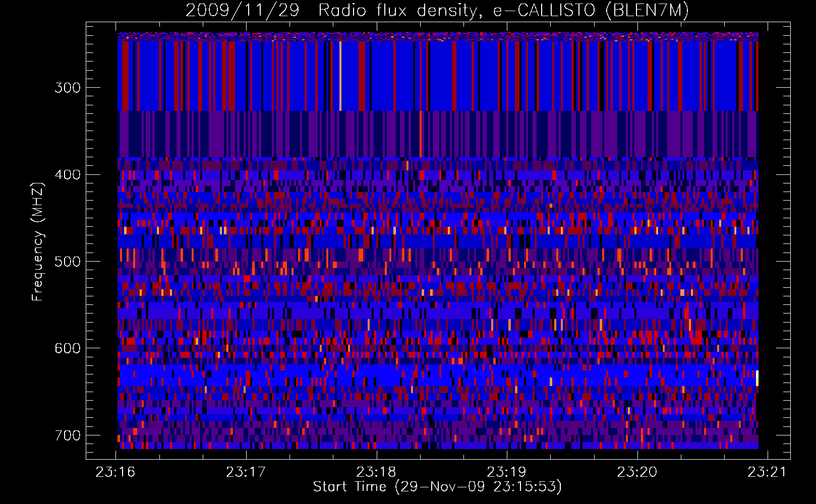Click the 'Frequency (MHZ)' axis label
The width and height of the screenshot is (816, 504).
click(x=38, y=241)
